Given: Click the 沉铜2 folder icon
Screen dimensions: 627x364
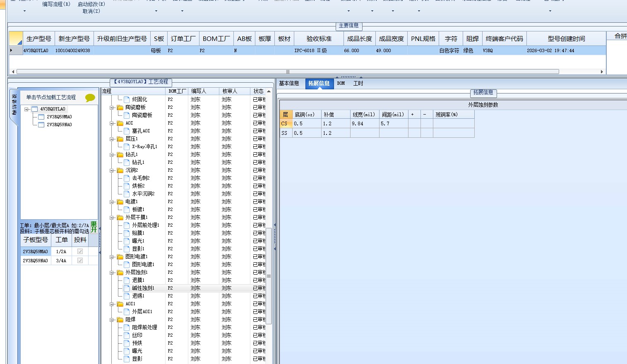Looking at the screenshot, I should click(x=120, y=170).
